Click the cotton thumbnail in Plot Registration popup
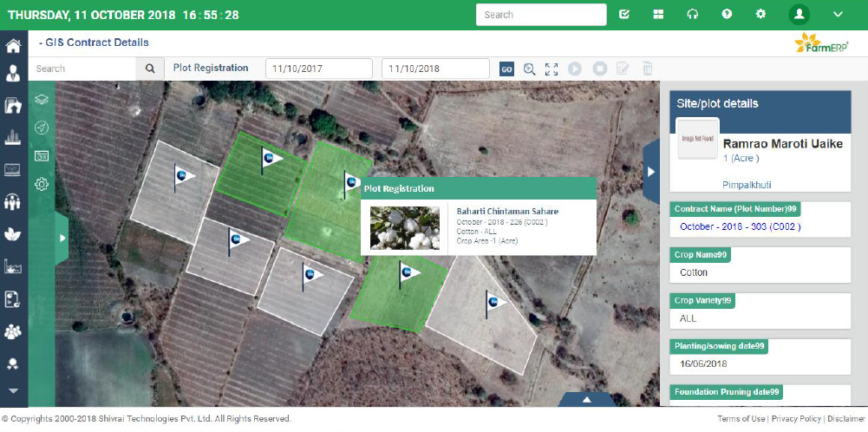The width and height of the screenshot is (868, 432). [405, 227]
